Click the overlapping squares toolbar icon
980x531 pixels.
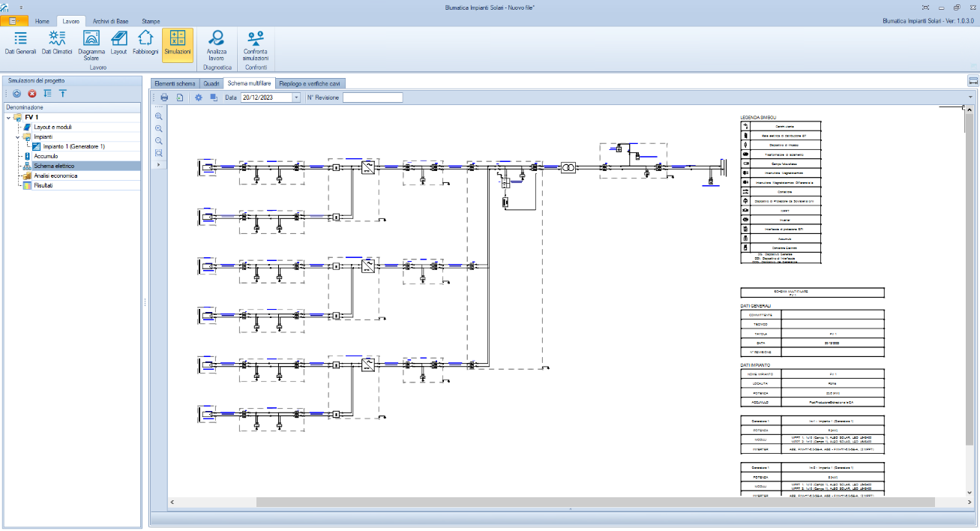214,97
